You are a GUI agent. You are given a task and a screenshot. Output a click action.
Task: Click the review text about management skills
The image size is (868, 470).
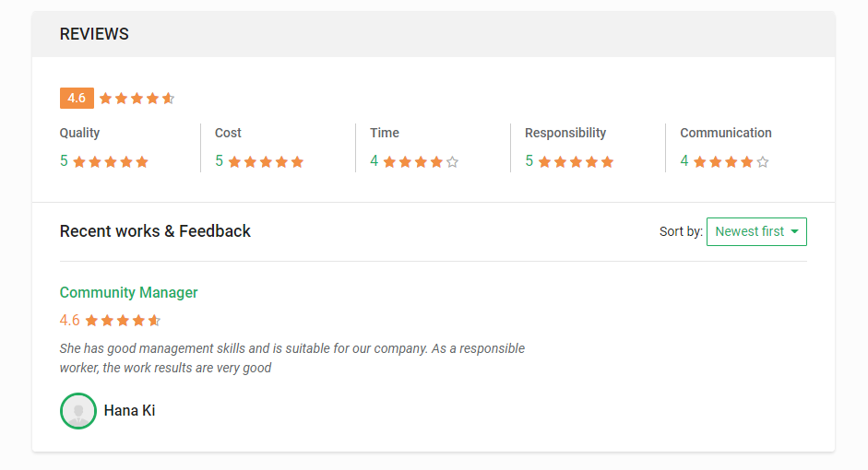pos(291,358)
